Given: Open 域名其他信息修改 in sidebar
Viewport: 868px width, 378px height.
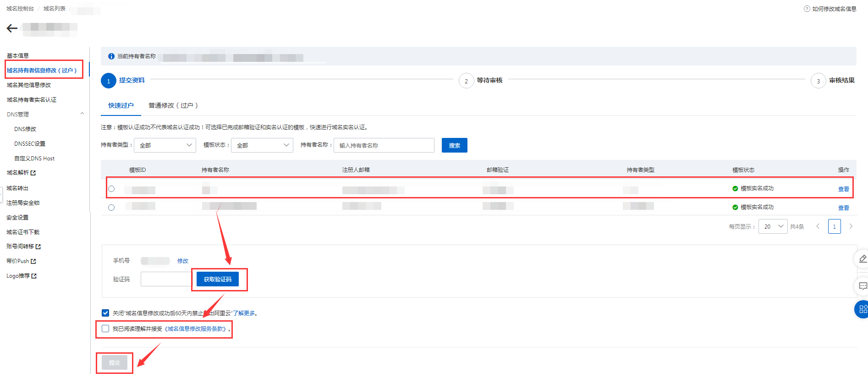Looking at the screenshot, I should [29, 85].
